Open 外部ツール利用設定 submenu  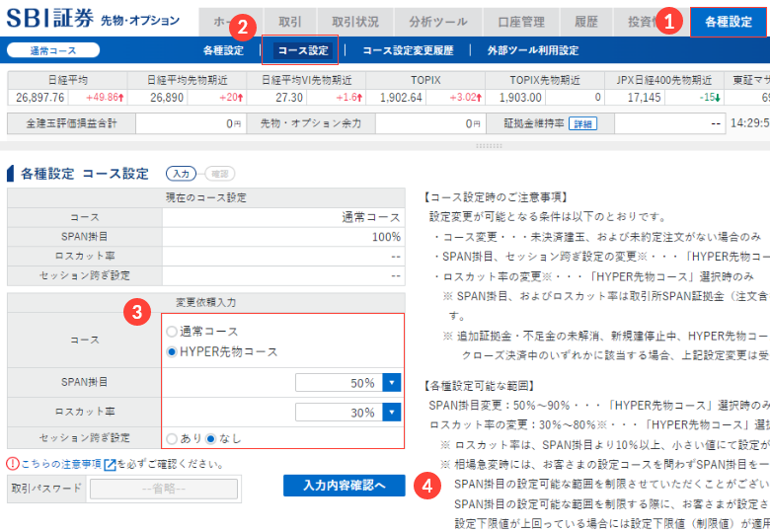[x=533, y=50]
